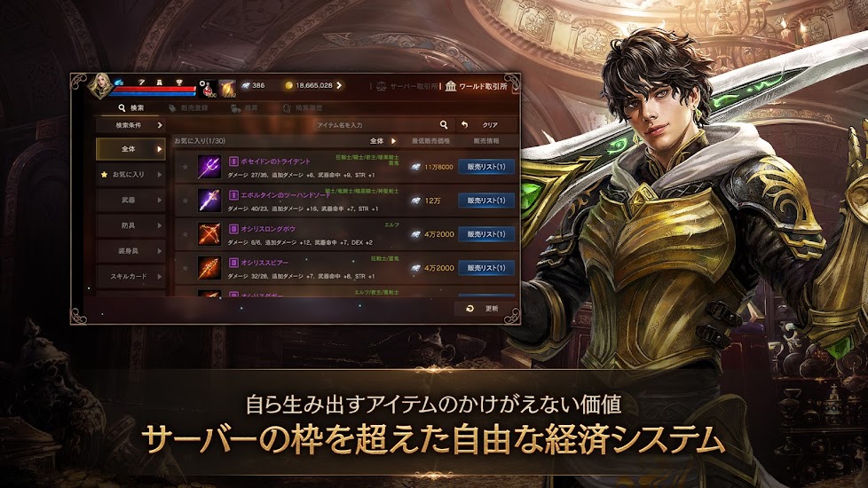
Task: Switch to the ワールド取引所 tab
Action: 477,86
